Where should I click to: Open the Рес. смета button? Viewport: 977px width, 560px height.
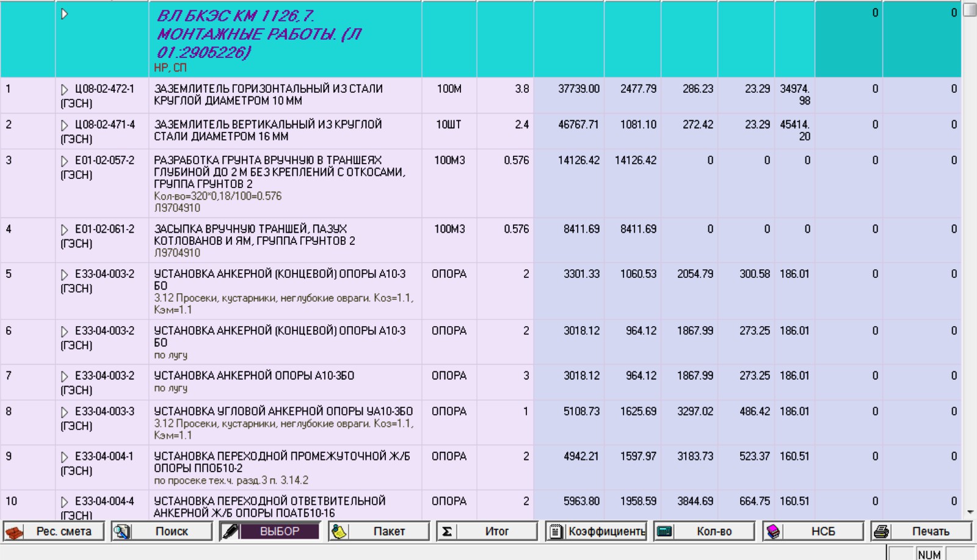54,531
